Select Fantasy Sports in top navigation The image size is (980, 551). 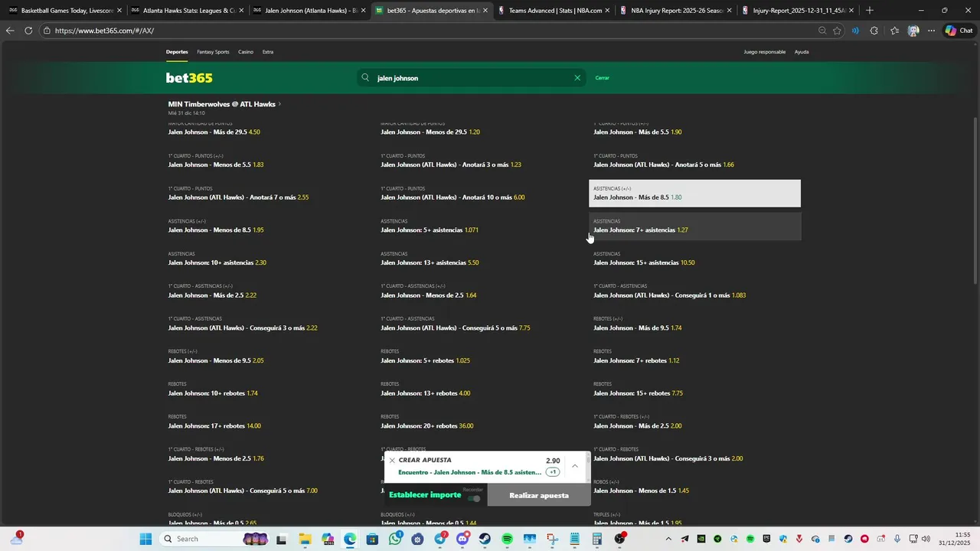pos(213,52)
